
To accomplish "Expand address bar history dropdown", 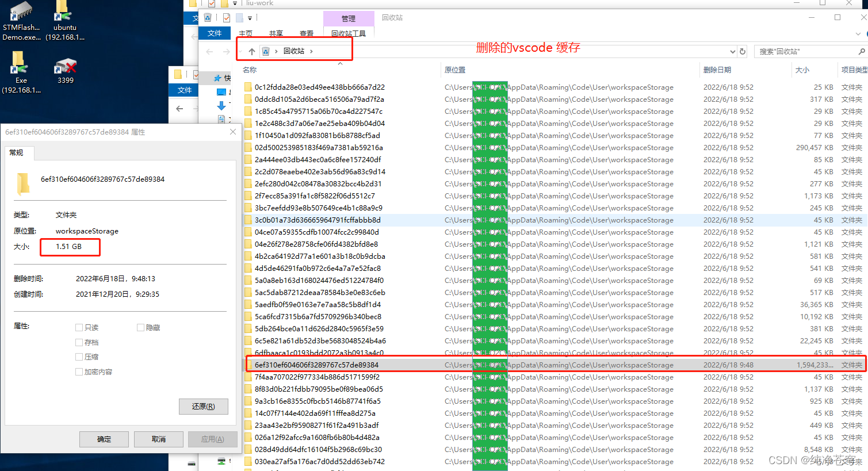I will coord(732,51).
